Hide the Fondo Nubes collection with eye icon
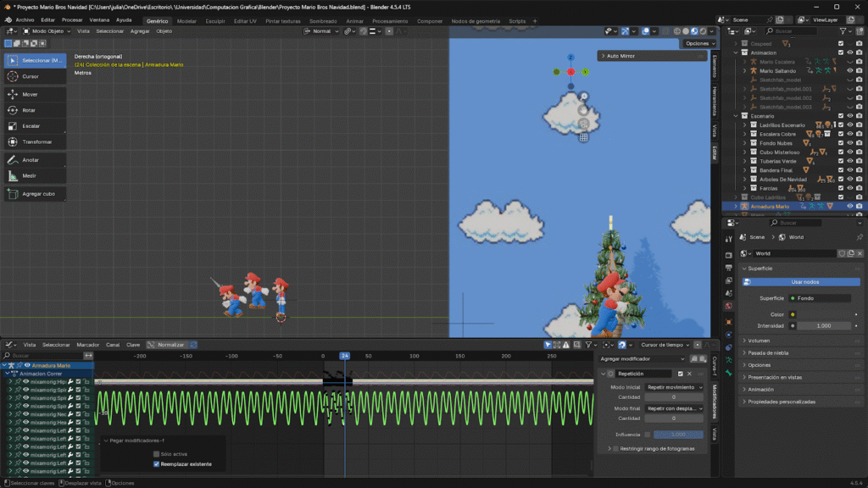The width and height of the screenshot is (868, 488). coord(850,143)
